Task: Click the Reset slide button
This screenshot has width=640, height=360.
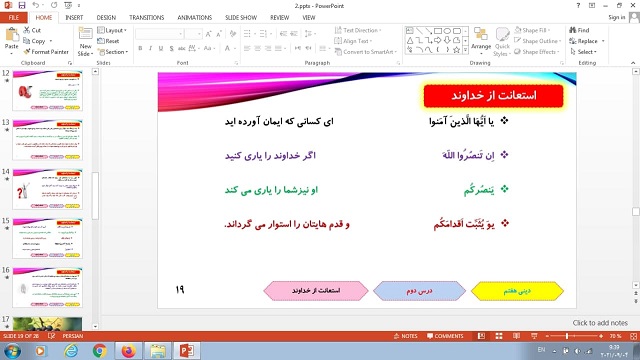Action: (108, 41)
